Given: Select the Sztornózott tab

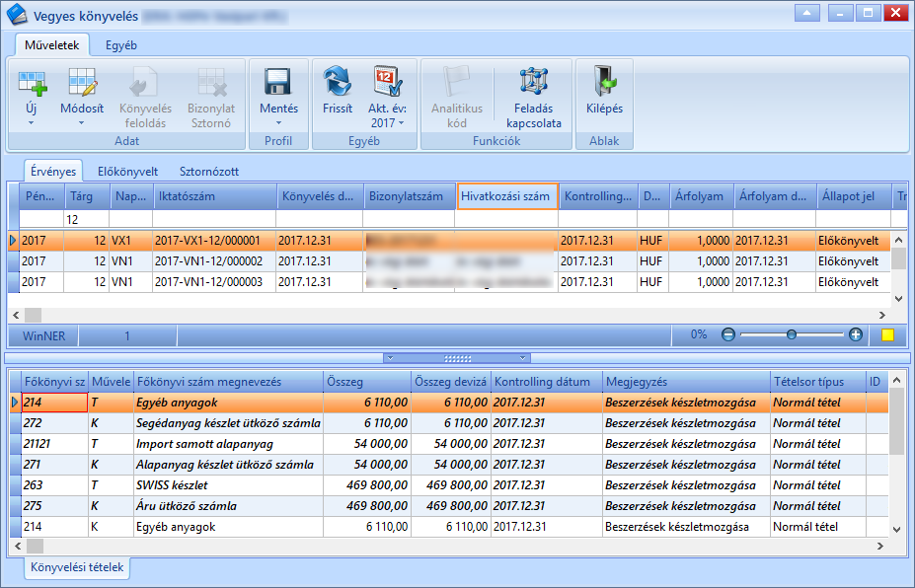Looking at the screenshot, I should [x=209, y=172].
